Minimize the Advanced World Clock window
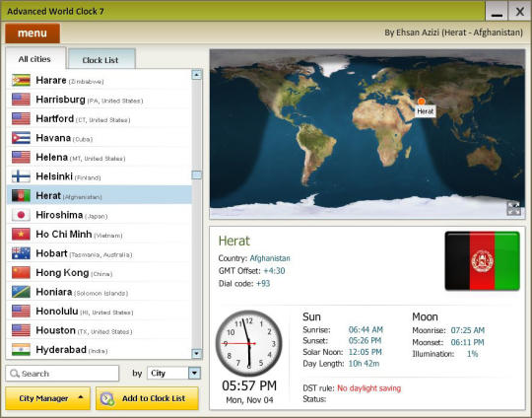The width and height of the screenshot is (532, 418). (x=497, y=12)
